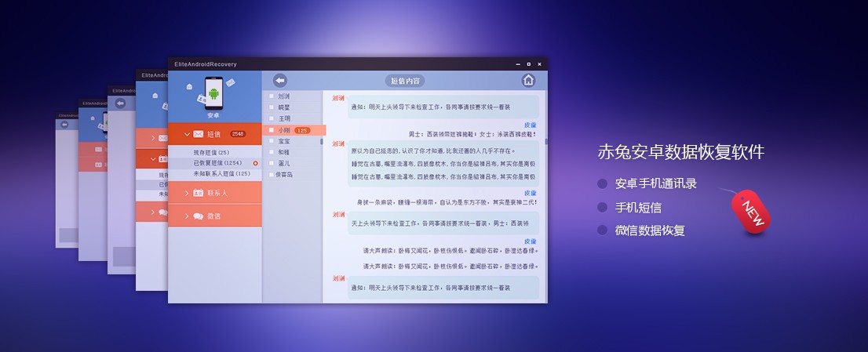Click the 安卓手机通讯录 feature line
This screenshot has width=868, height=352.
655,184
